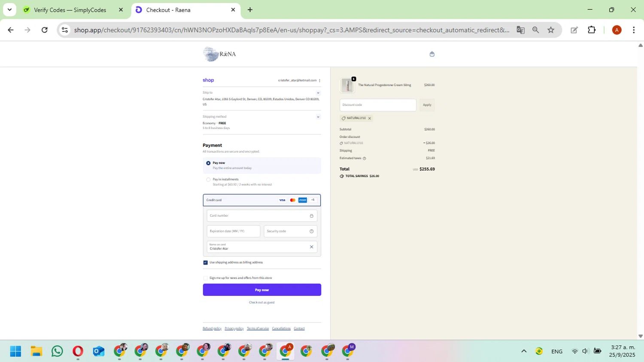Viewport: 644px width, 362px height.
Task: Open the Terms of service link
Action: [258, 329]
